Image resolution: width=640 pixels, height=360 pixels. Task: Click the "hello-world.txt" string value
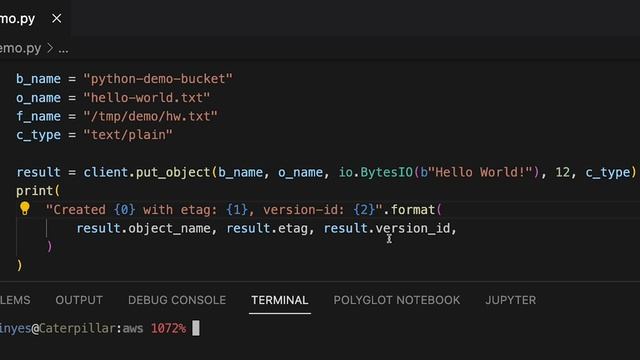(x=147, y=98)
